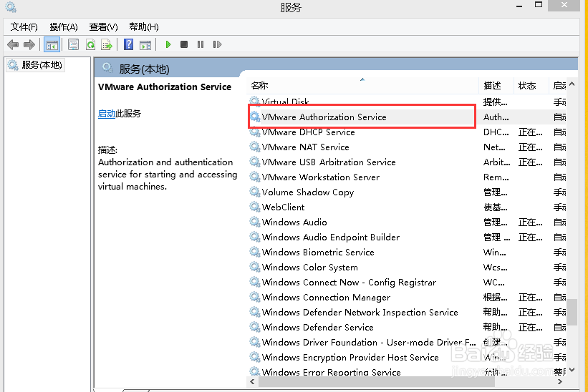Screen dimensions: 588x392
Task: Toggle the Show/Hide Console Tree icon
Action: pos(52,45)
